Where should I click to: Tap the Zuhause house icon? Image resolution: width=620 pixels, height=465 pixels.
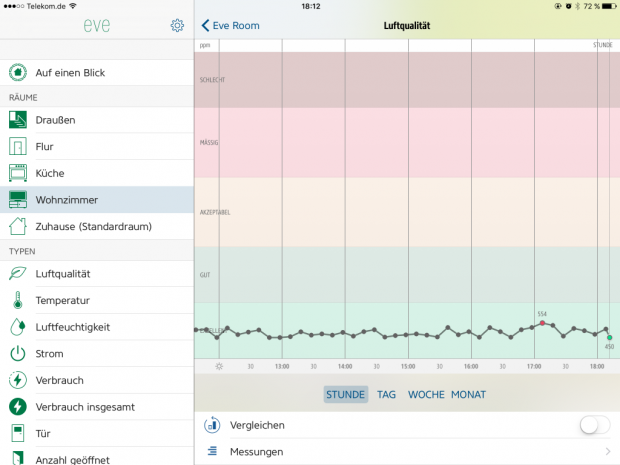(18, 226)
